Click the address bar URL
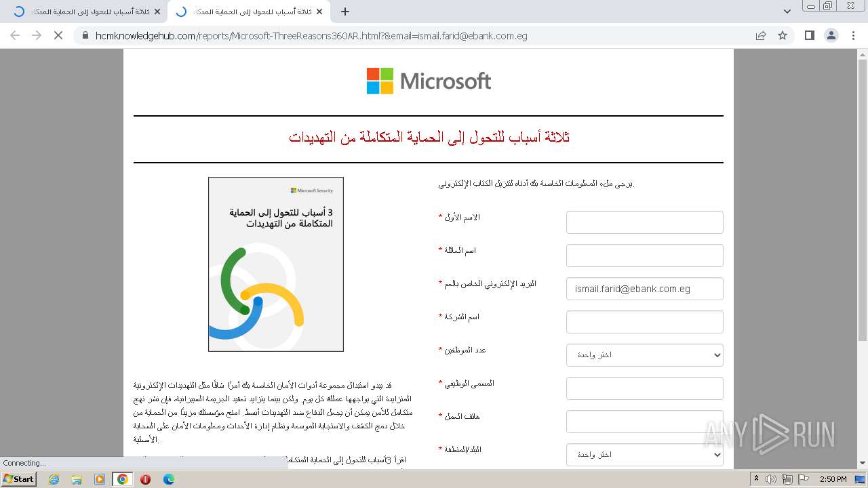 (x=311, y=36)
